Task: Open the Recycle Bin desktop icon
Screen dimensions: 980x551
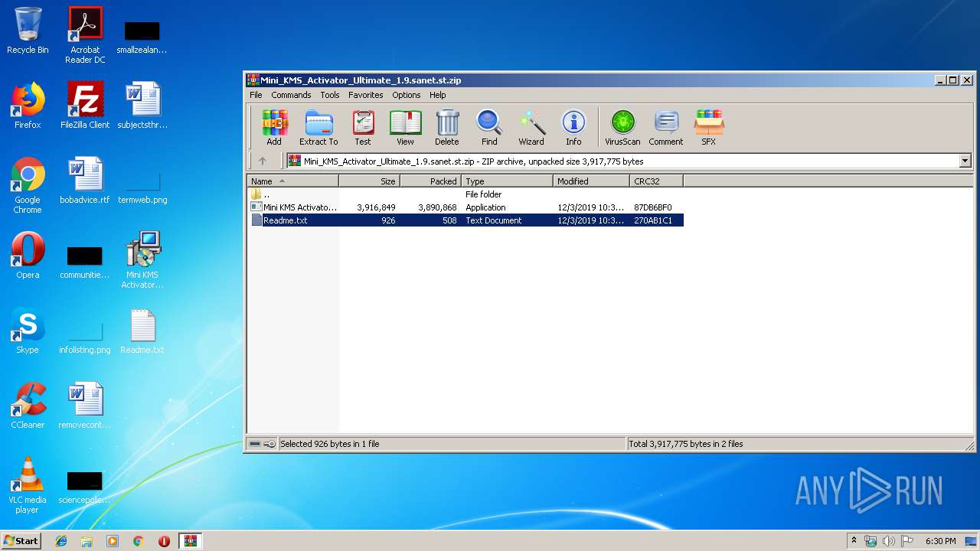Action: pos(28,31)
